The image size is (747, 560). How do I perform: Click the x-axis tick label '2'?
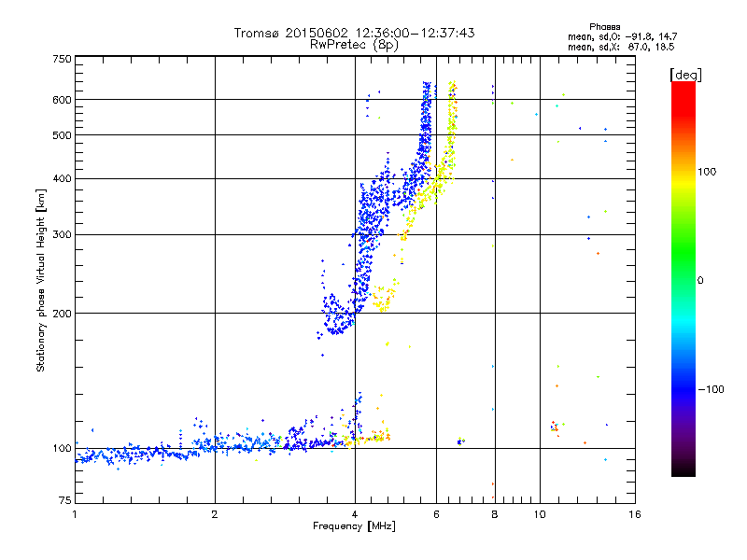[x=215, y=514]
